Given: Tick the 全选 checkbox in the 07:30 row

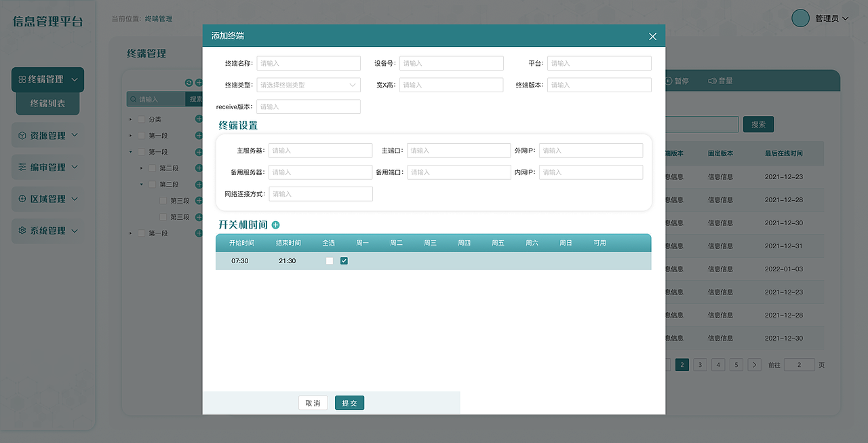Looking at the screenshot, I should (x=330, y=261).
